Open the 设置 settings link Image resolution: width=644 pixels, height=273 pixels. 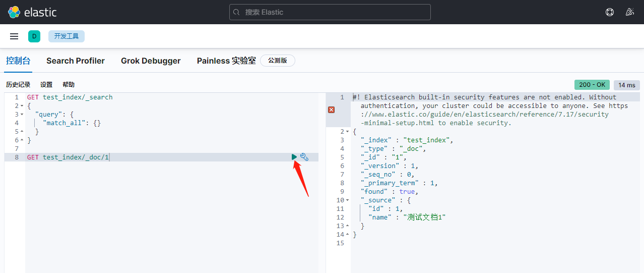[x=46, y=85]
